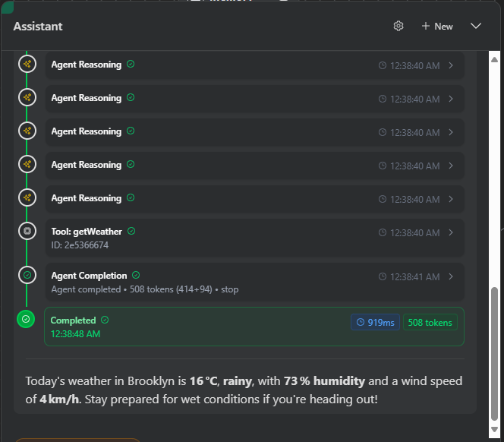The height and width of the screenshot is (442, 504).
Task: Click the green Completed status circle
Action: [x=26, y=319]
